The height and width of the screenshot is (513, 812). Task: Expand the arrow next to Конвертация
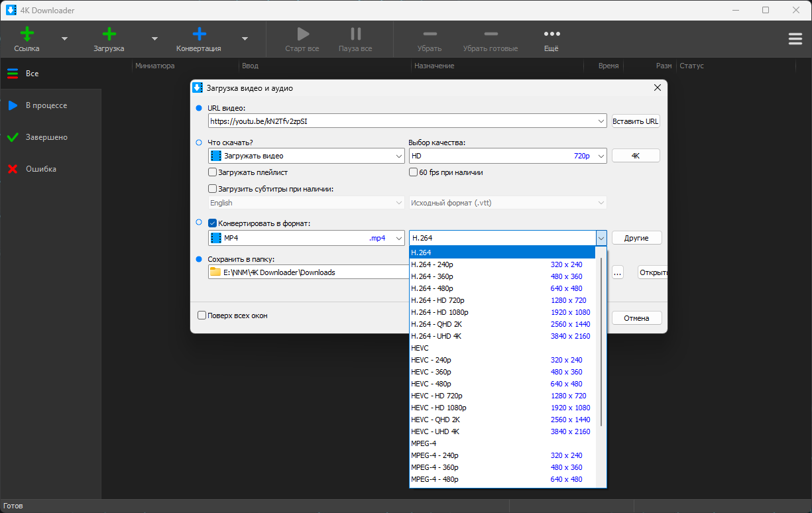pyautogui.click(x=245, y=39)
